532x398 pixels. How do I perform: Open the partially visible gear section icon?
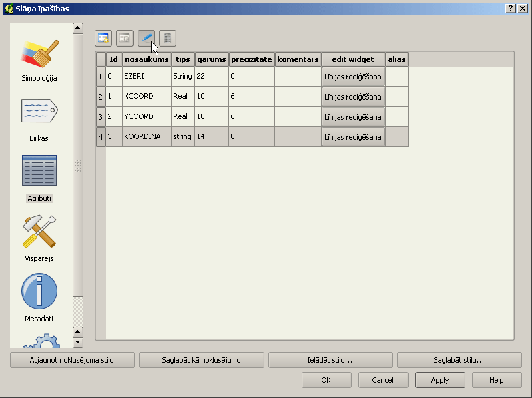42,341
